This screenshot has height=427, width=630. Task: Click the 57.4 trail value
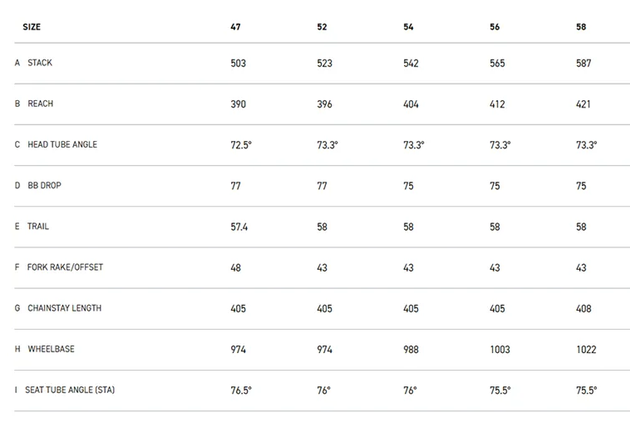click(239, 227)
